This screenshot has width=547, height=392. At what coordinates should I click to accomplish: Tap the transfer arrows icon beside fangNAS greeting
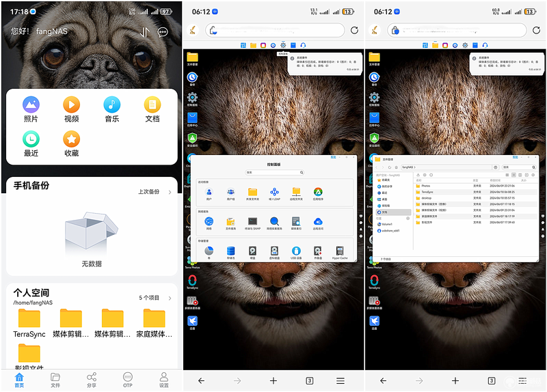click(x=144, y=32)
